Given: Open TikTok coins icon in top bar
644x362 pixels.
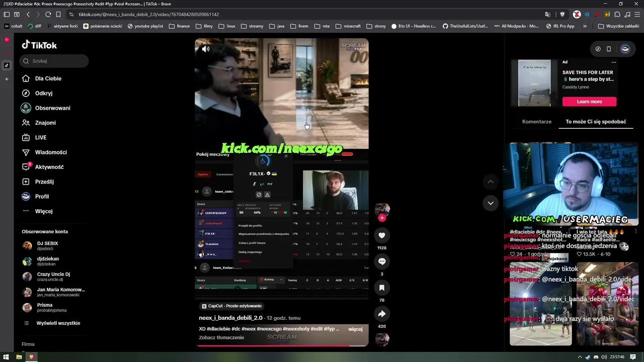Looking at the screenshot, I should point(598,49).
